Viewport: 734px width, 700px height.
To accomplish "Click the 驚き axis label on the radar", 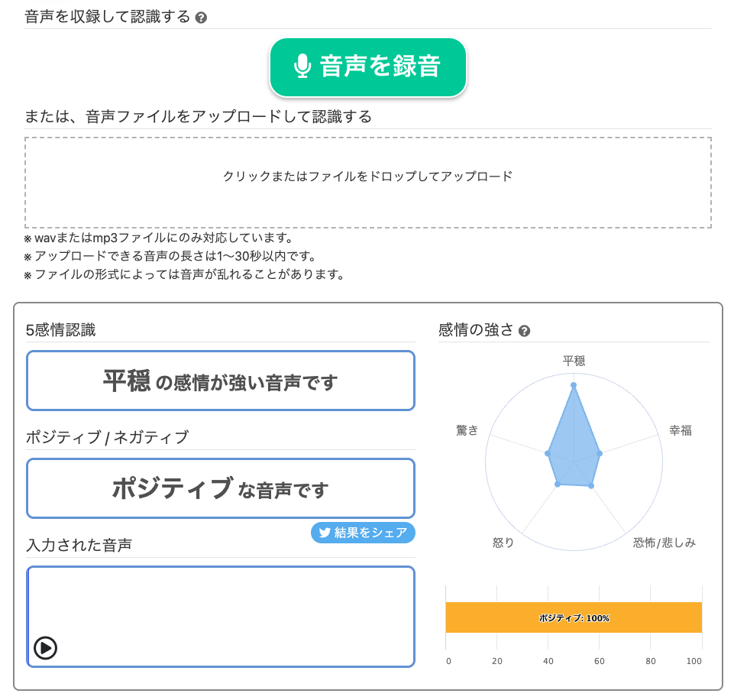I will pos(467,430).
